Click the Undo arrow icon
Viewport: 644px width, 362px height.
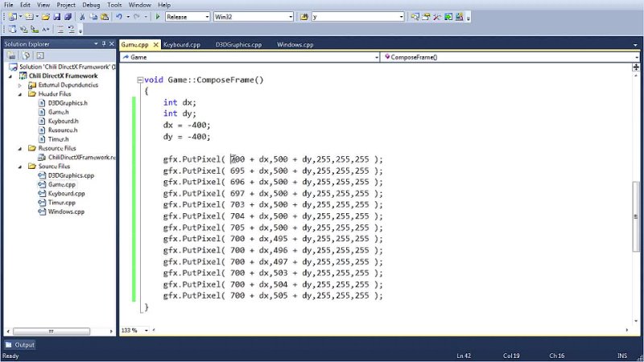pyautogui.click(x=119, y=17)
